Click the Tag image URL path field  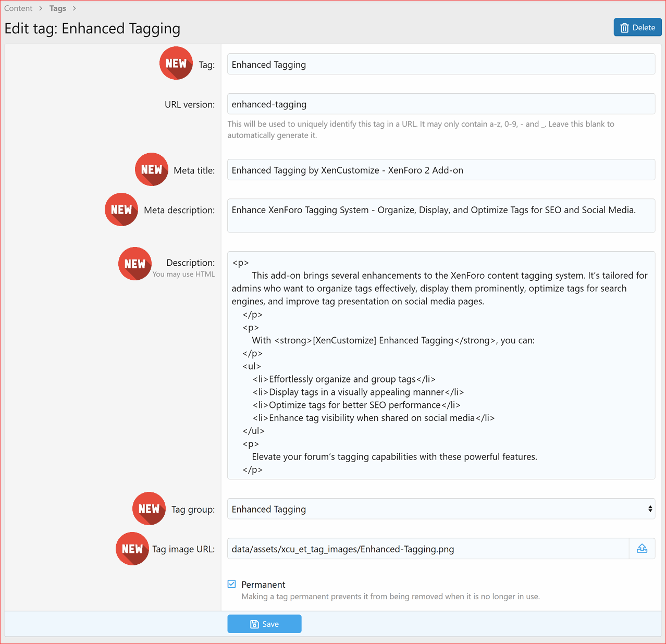(x=427, y=549)
